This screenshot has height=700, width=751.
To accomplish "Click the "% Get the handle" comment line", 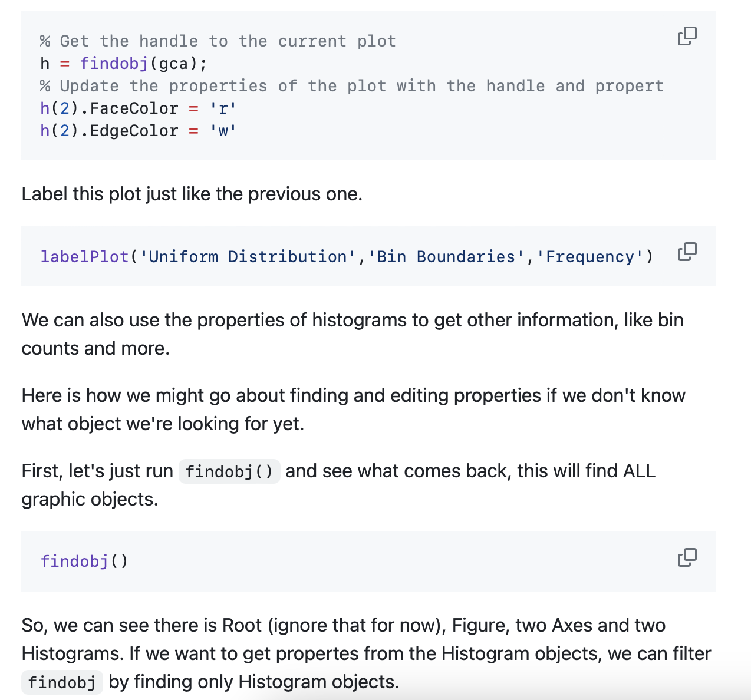I will 218,41.
